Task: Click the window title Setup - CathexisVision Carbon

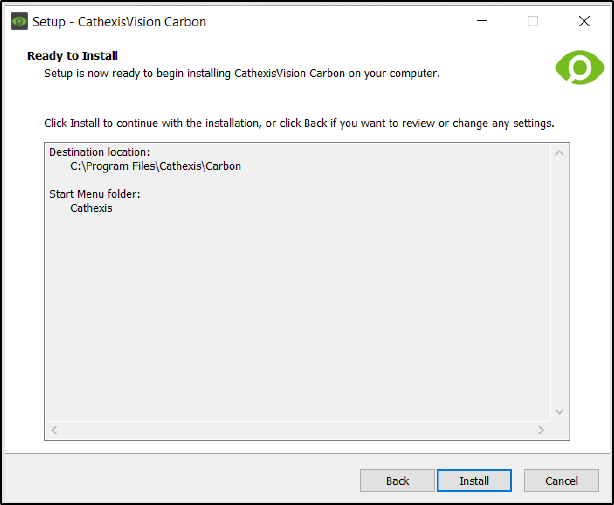Action: point(119,22)
